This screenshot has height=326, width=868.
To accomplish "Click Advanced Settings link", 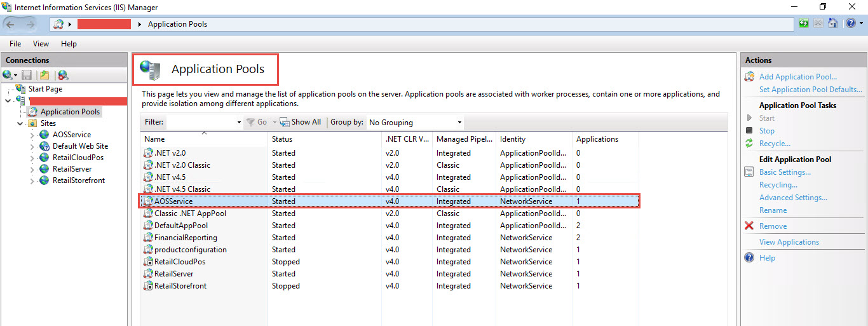I will (x=793, y=198).
